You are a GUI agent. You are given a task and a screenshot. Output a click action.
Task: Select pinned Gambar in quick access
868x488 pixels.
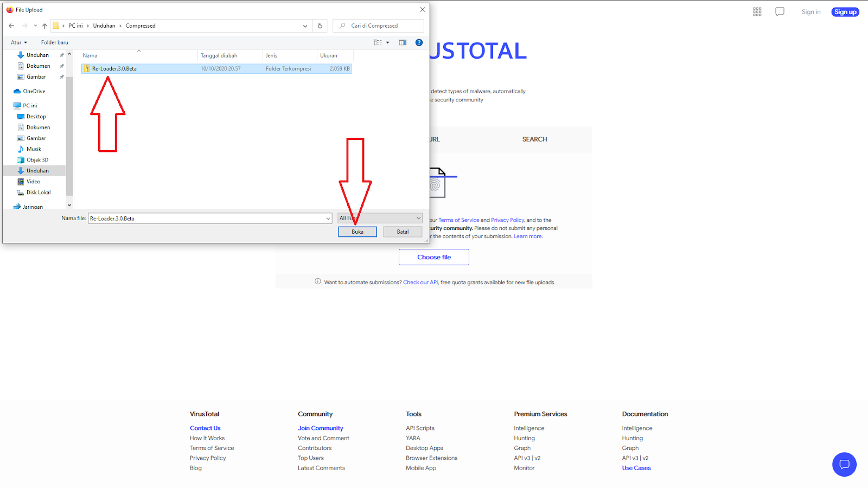[36, 77]
